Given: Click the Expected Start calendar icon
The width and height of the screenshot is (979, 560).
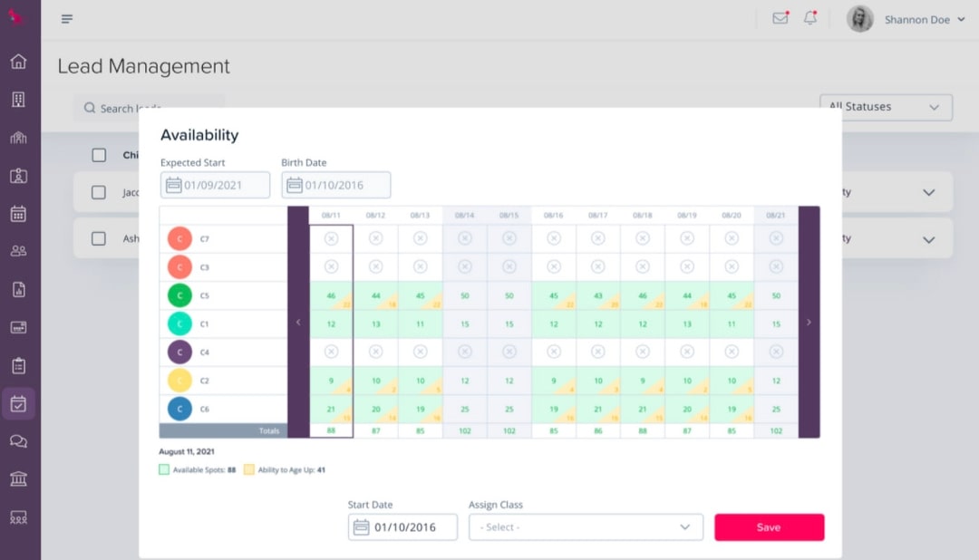Looking at the screenshot, I should point(172,184).
